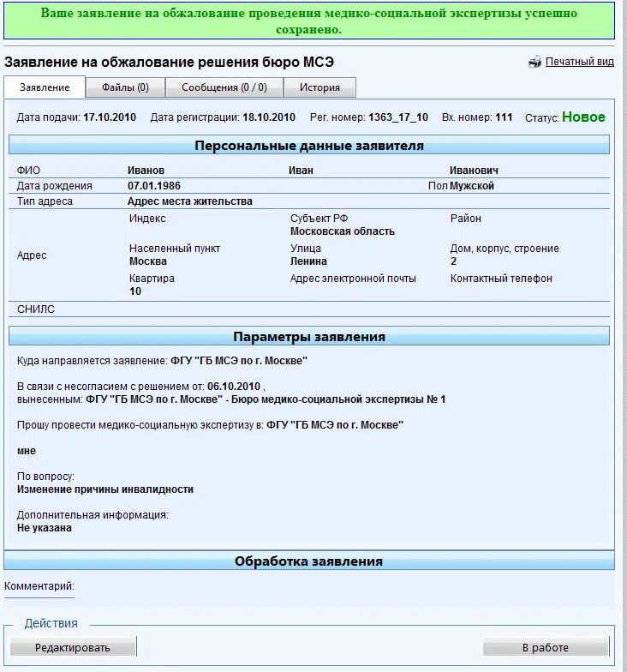The width and height of the screenshot is (627, 672).
Task: Switch to the Файлы (0) tab
Action: pos(125,87)
